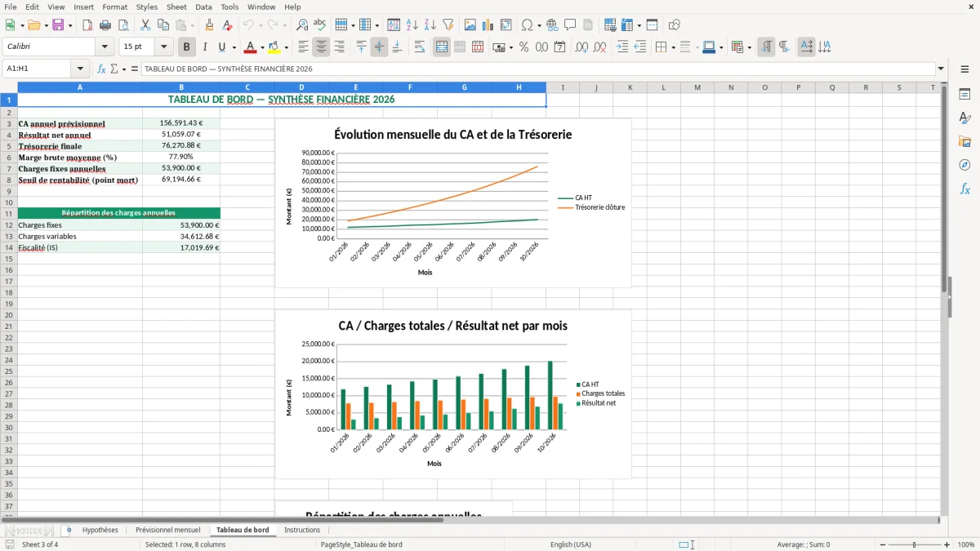This screenshot has height=551, width=980.
Task: Click the zoom in plus button
Action: click(947, 544)
